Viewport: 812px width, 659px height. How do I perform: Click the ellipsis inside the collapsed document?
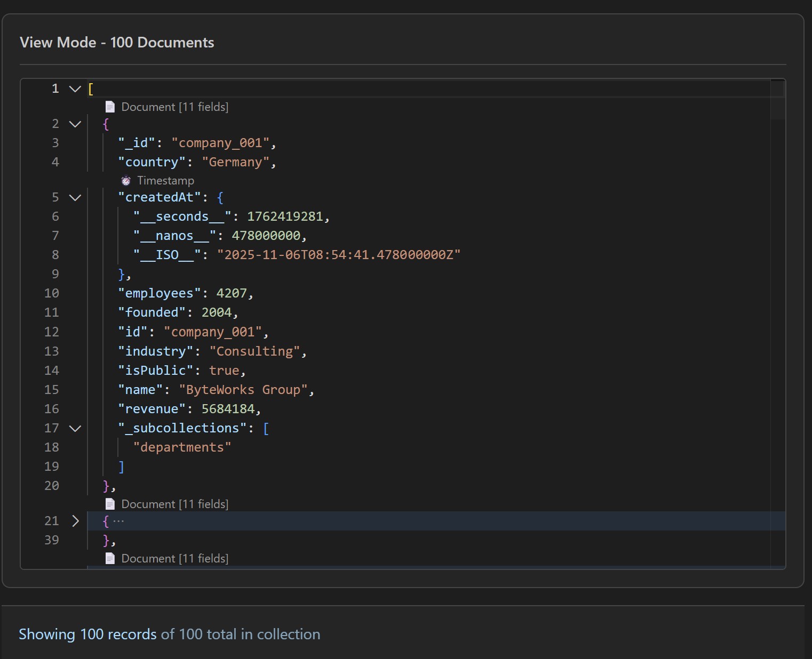[x=118, y=521]
